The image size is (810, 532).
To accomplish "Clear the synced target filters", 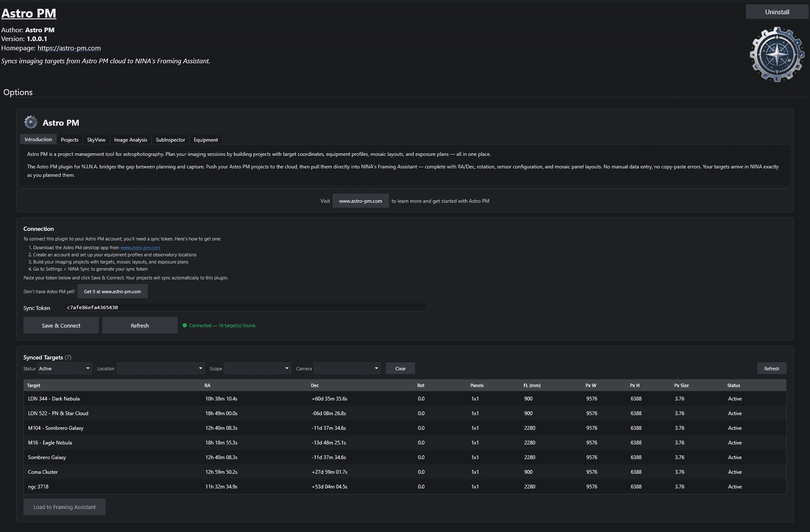I will point(400,369).
